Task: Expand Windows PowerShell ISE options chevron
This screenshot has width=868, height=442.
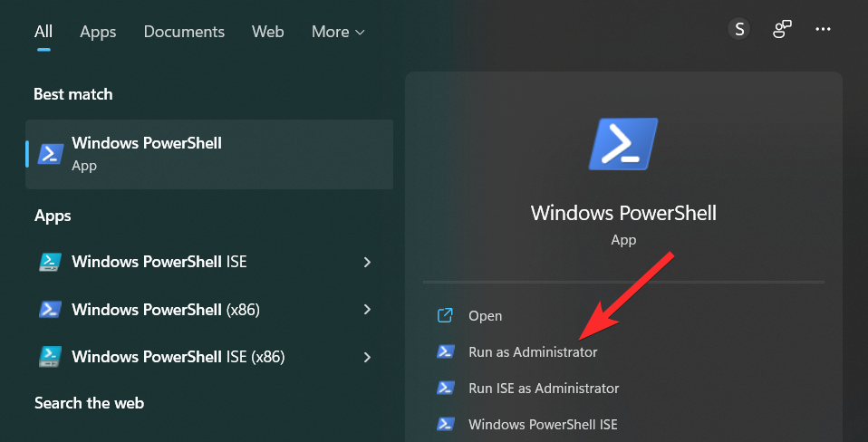Action: coord(366,262)
